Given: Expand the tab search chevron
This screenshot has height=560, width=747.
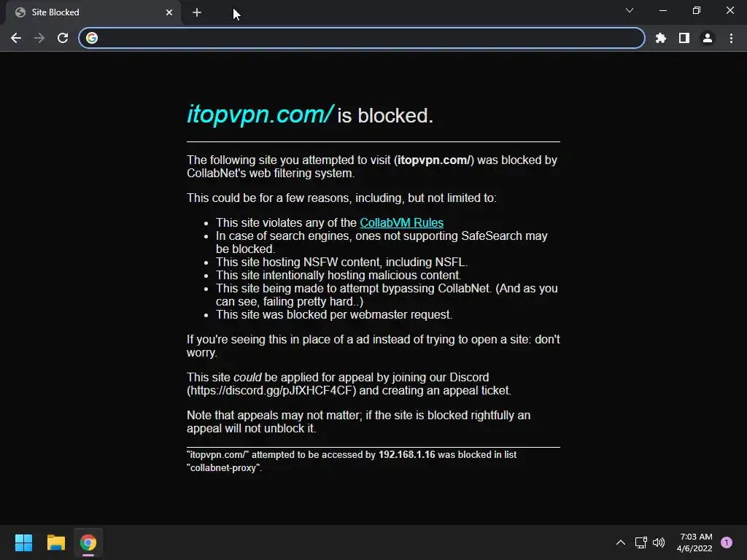Looking at the screenshot, I should (x=630, y=10).
